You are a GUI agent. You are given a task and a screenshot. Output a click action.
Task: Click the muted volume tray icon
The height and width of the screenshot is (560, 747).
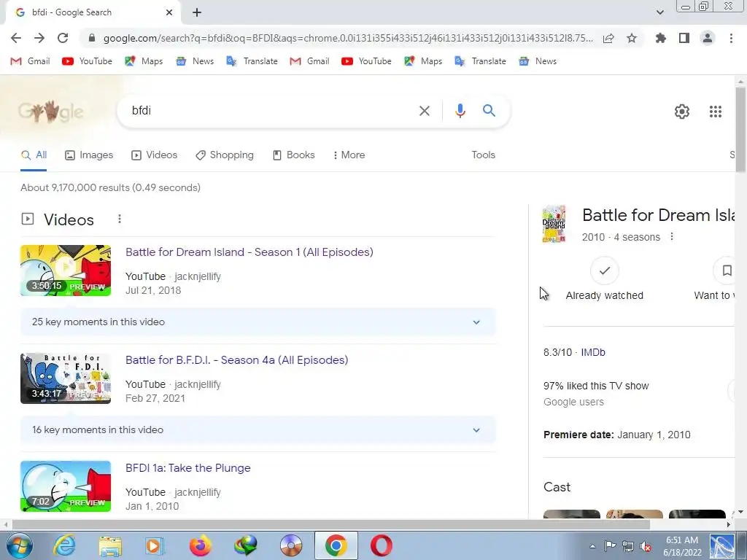click(646, 546)
